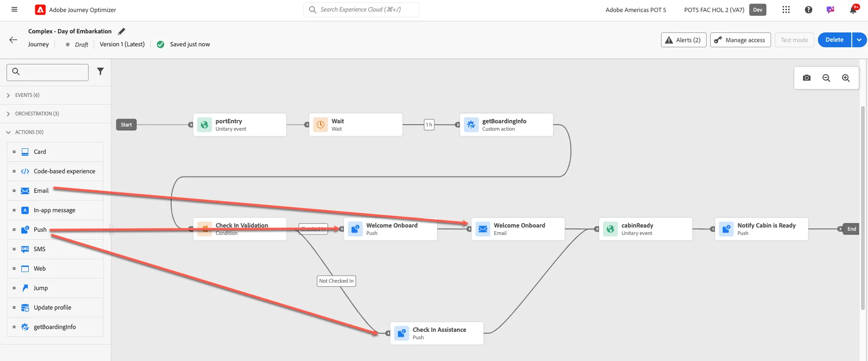Select the Push action in palette
Screen dimensions: 868x361
(x=55, y=230)
